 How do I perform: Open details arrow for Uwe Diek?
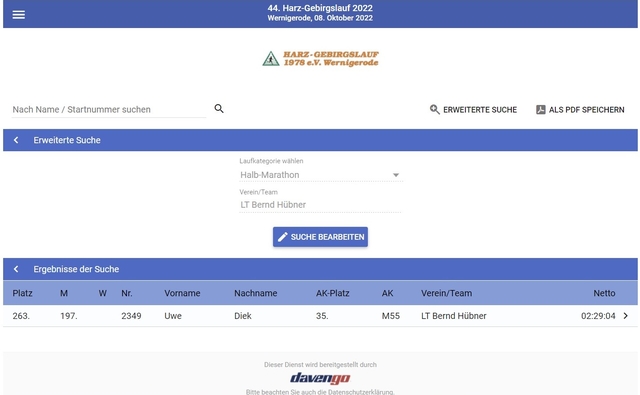coord(625,316)
